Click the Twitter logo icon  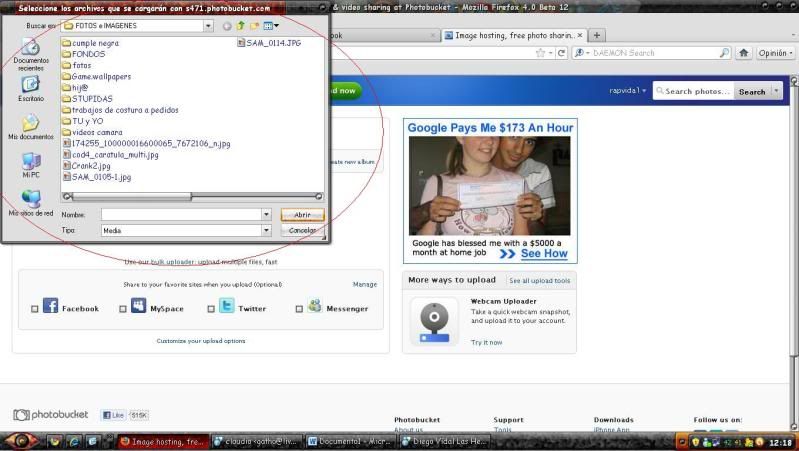(x=227, y=306)
